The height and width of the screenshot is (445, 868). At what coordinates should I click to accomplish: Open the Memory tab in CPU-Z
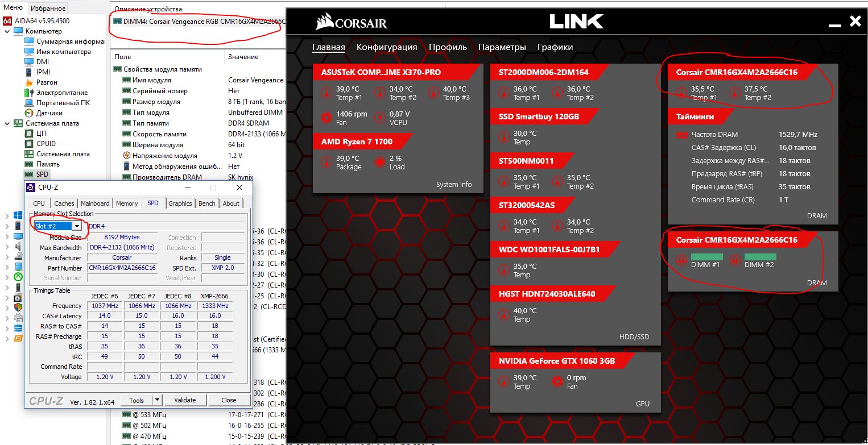click(127, 203)
